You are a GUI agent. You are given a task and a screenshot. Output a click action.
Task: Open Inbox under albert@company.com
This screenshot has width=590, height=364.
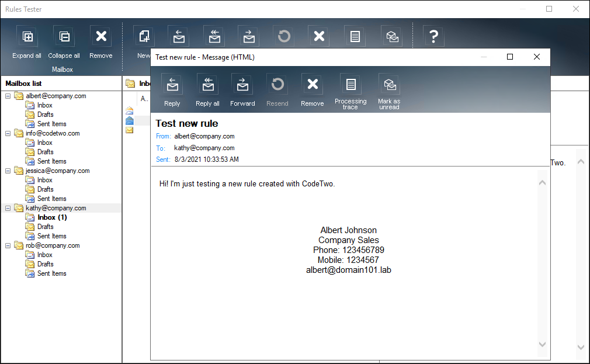pos(44,105)
